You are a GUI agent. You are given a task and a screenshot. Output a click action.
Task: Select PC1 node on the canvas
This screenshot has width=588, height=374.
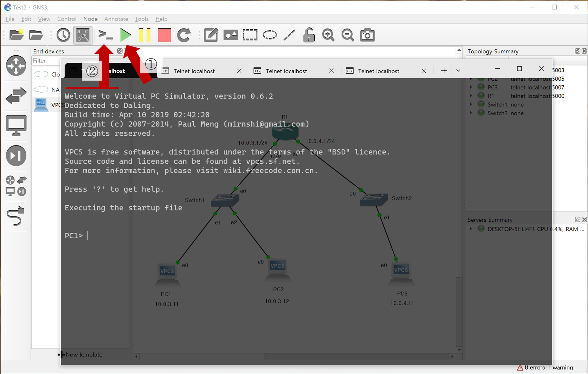tap(167, 275)
